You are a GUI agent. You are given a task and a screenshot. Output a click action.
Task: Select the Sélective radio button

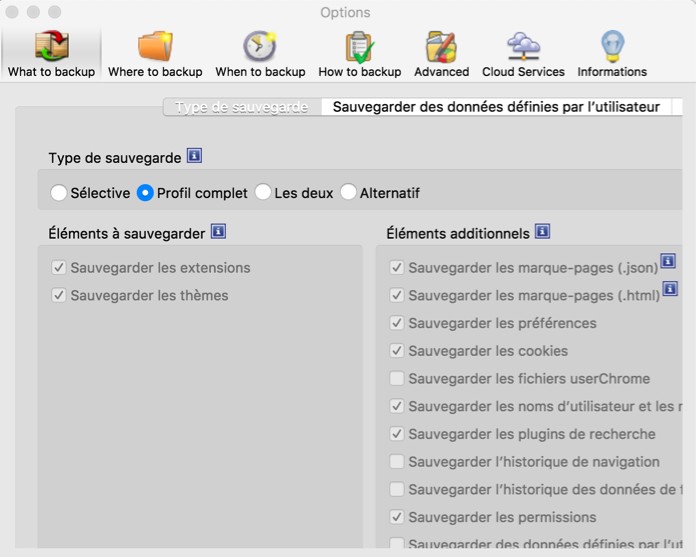pos(59,193)
